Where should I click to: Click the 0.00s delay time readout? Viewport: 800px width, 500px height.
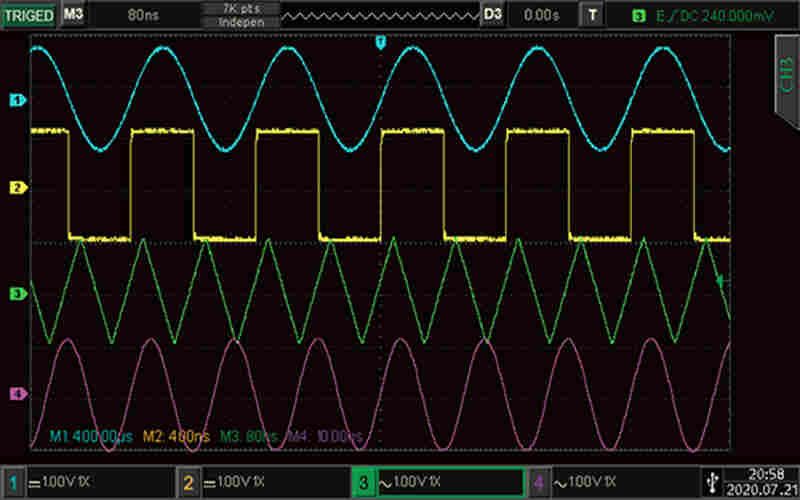tap(541, 14)
